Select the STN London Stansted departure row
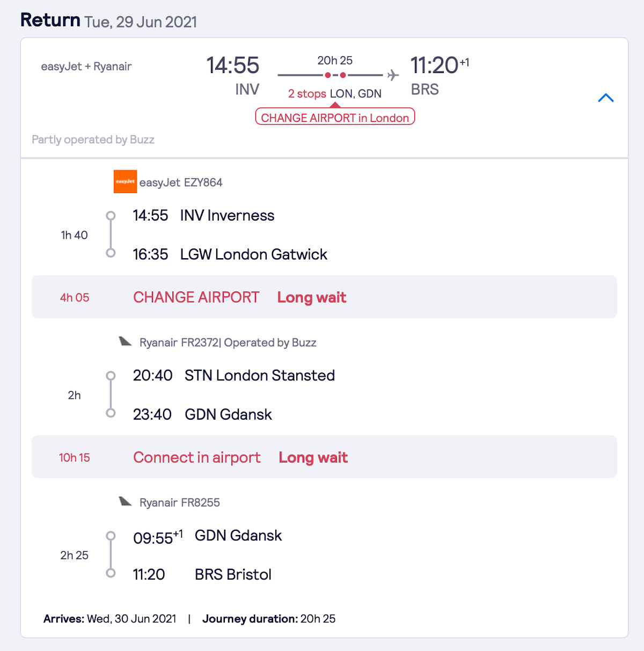Viewport: 644px width, 651px height. (233, 376)
